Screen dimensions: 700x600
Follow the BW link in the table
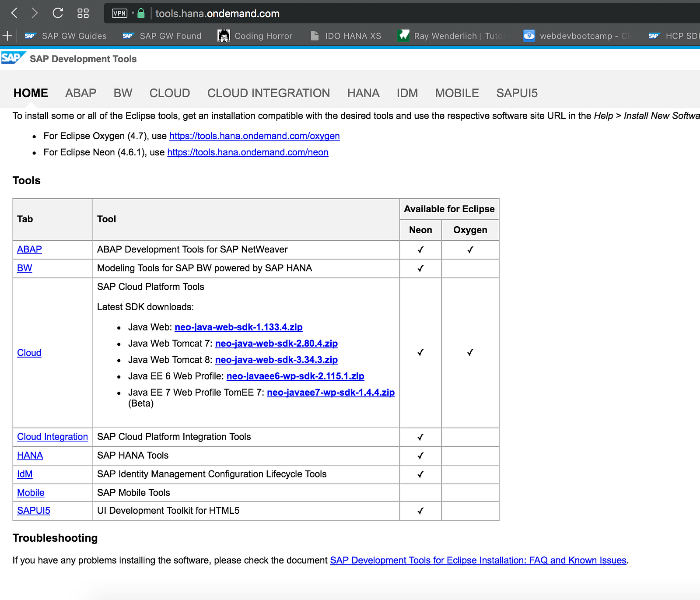click(24, 268)
